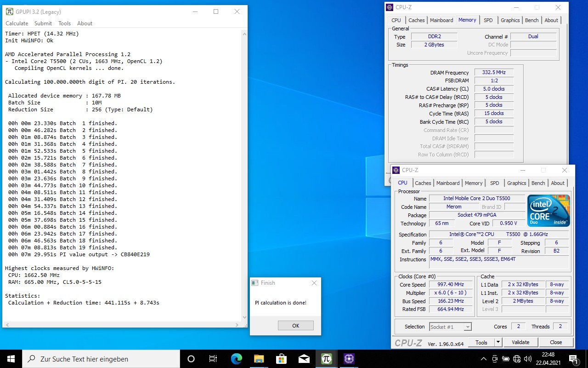Open Microsoft Store from taskbar
Viewport: 588px width, 368px height.
click(x=281, y=359)
